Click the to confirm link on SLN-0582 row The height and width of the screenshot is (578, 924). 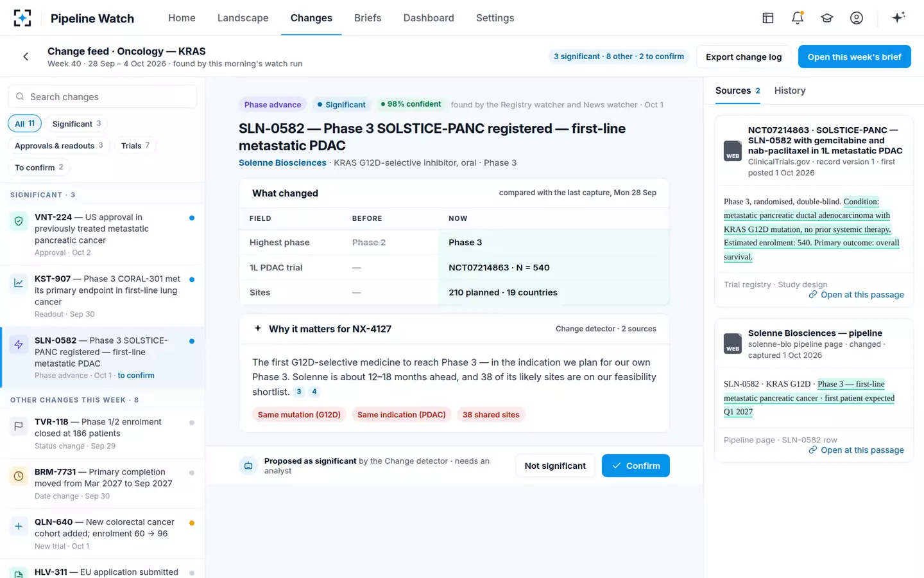[136, 375]
